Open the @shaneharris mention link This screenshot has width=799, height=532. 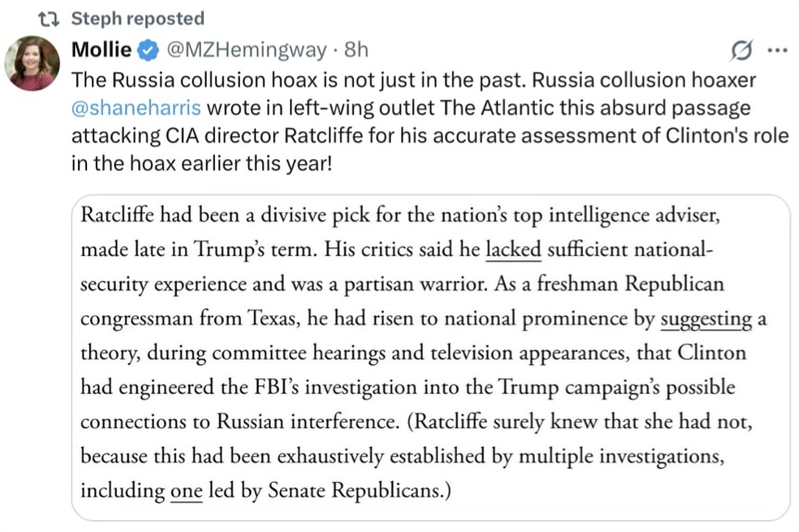point(136,108)
